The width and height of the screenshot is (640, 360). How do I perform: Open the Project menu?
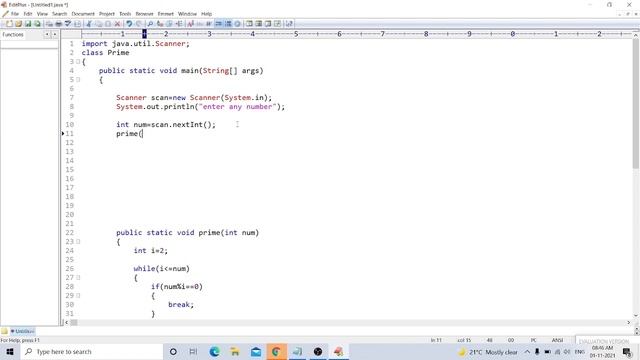click(x=107, y=14)
